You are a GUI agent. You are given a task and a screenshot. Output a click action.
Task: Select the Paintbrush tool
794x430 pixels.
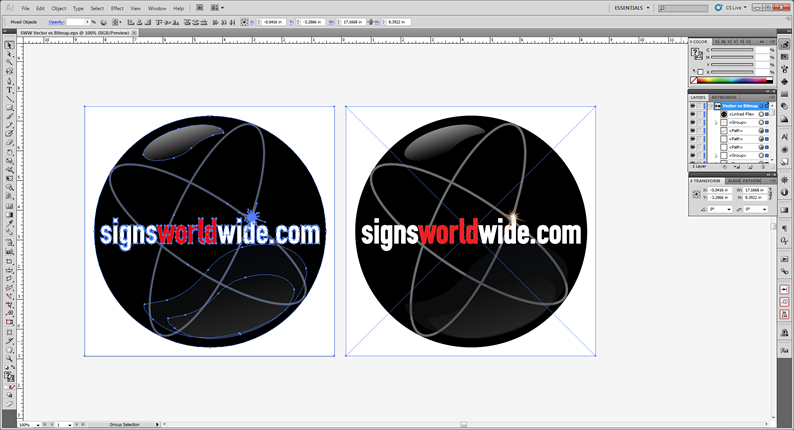9,116
